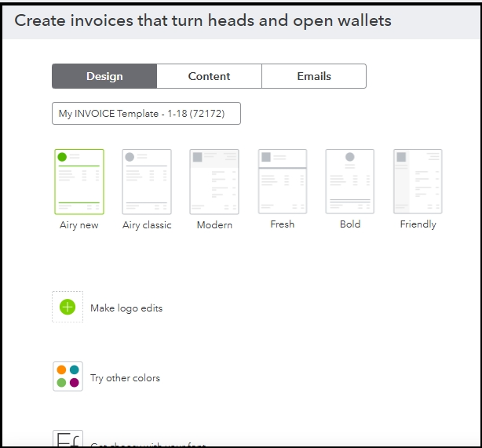The width and height of the screenshot is (482, 448).
Task: Pick the Friendly template thumbnail
Action: (x=418, y=181)
